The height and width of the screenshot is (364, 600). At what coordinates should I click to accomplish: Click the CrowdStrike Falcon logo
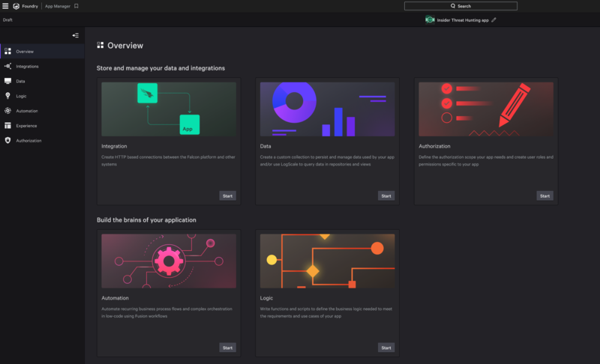(x=16, y=6)
